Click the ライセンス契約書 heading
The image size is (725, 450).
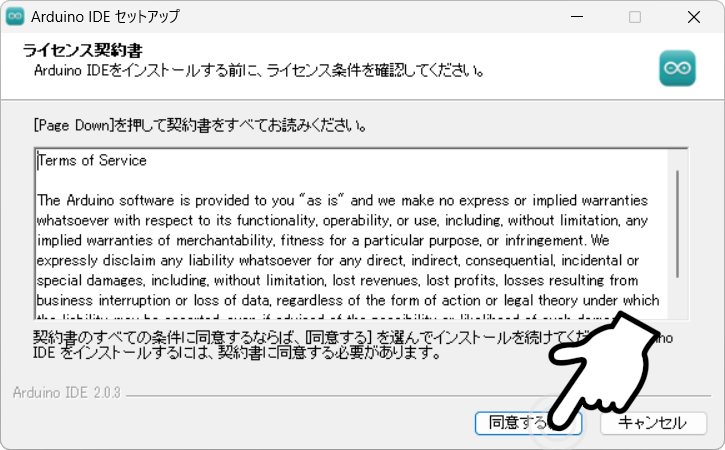pyautogui.click(x=82, y=50)
